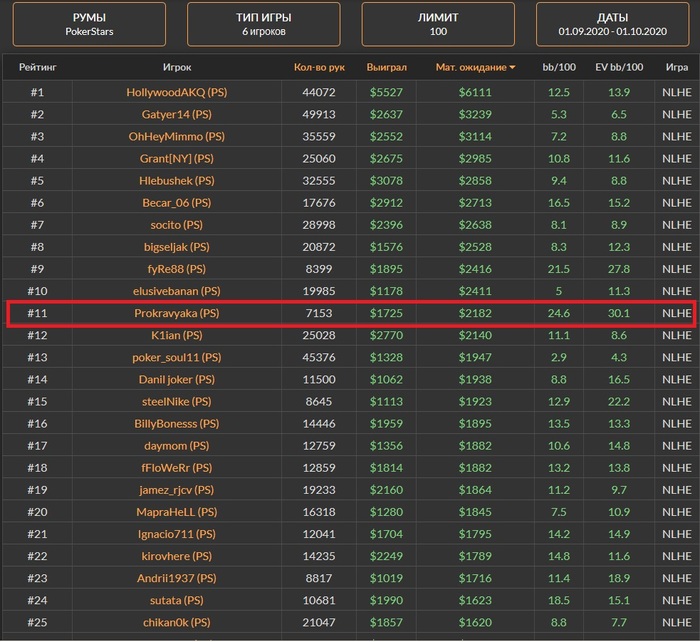Click the Мат. ожидание sort arrow

coord(512,67)
